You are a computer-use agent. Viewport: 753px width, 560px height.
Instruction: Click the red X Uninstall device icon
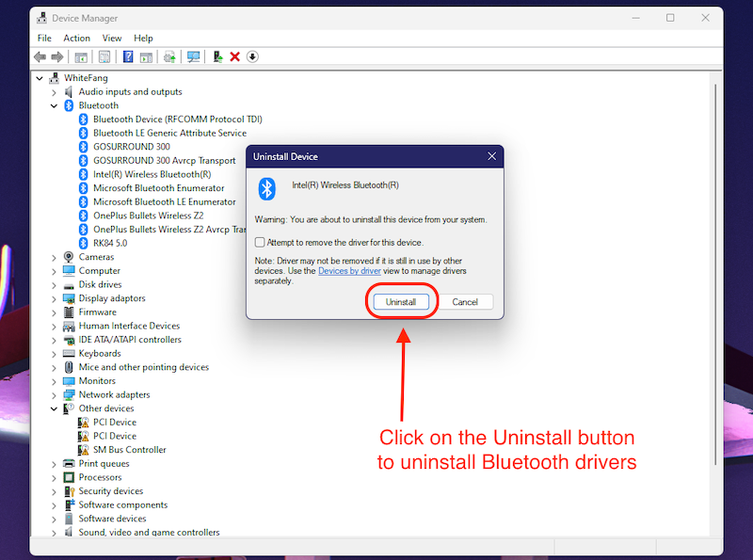coord(234,56)
